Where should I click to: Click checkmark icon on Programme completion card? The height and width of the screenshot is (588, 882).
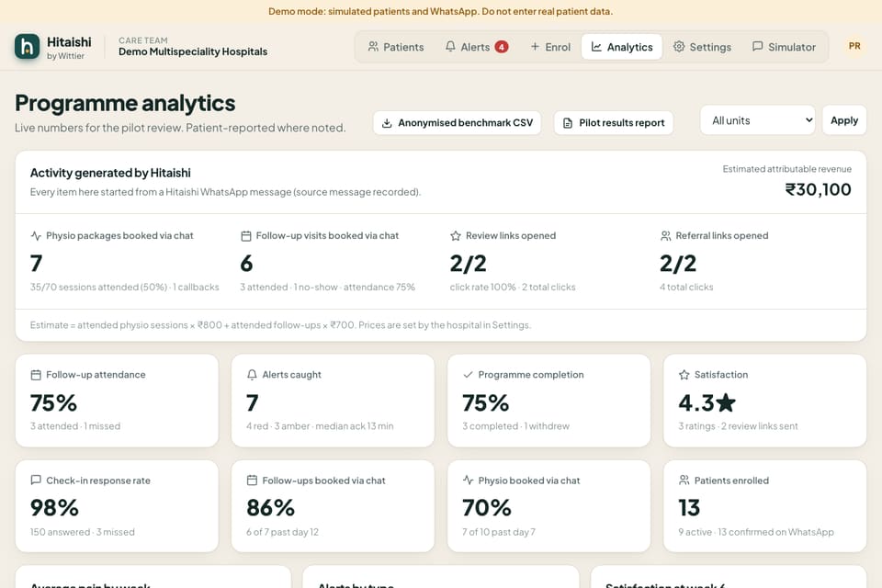(x=468, y=375)
